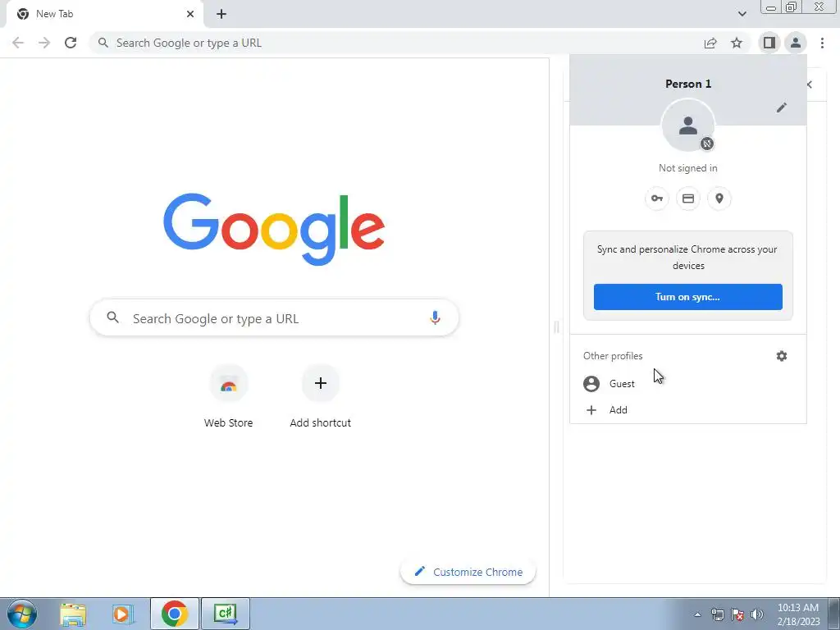Click the Google search box on page
The image size is (840, 630).
[x=274, y=318]
